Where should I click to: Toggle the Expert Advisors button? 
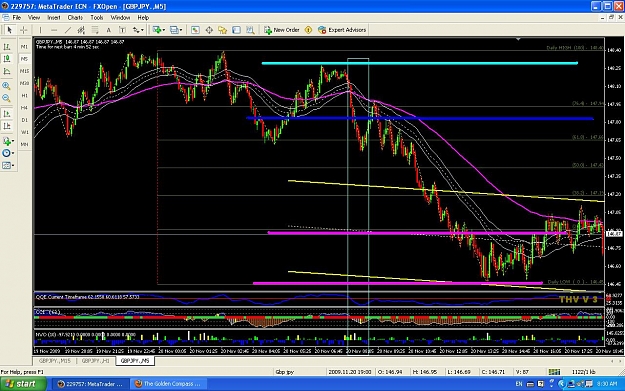pos(342,30)
